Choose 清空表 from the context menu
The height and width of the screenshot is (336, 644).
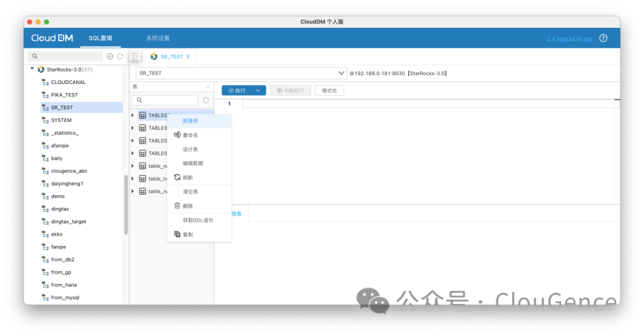[199, 192]
